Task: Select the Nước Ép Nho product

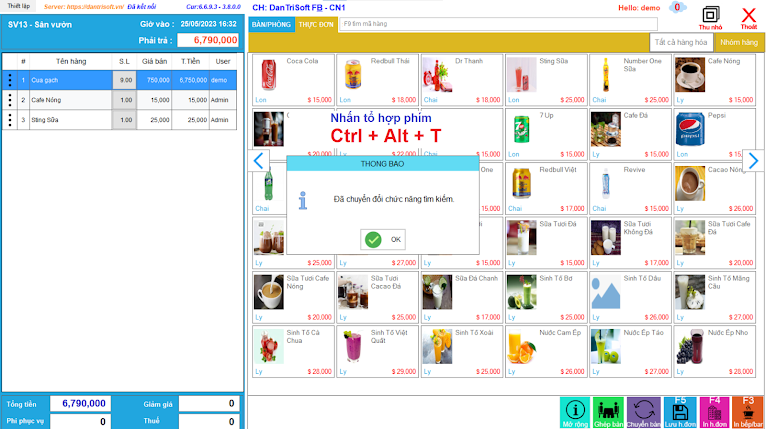Action: point(714,351)
